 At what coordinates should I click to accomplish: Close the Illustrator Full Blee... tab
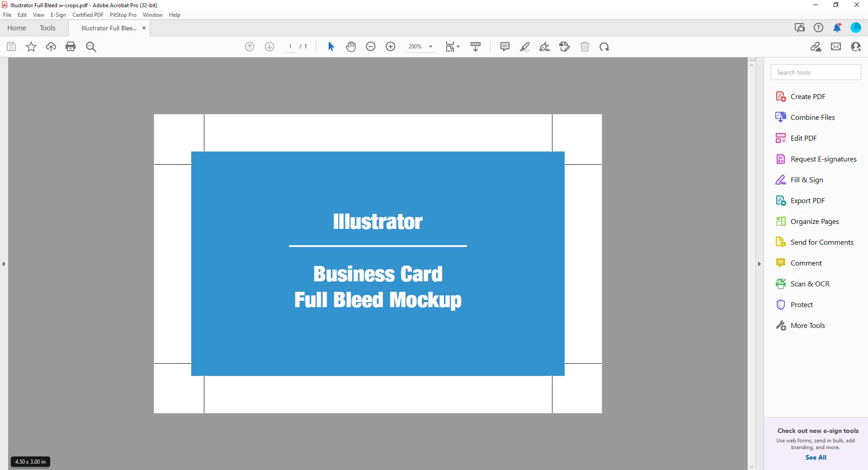[144, 28]
